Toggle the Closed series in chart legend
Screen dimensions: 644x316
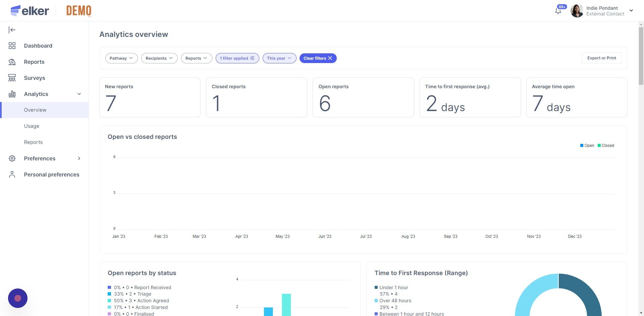click(606, 146)
